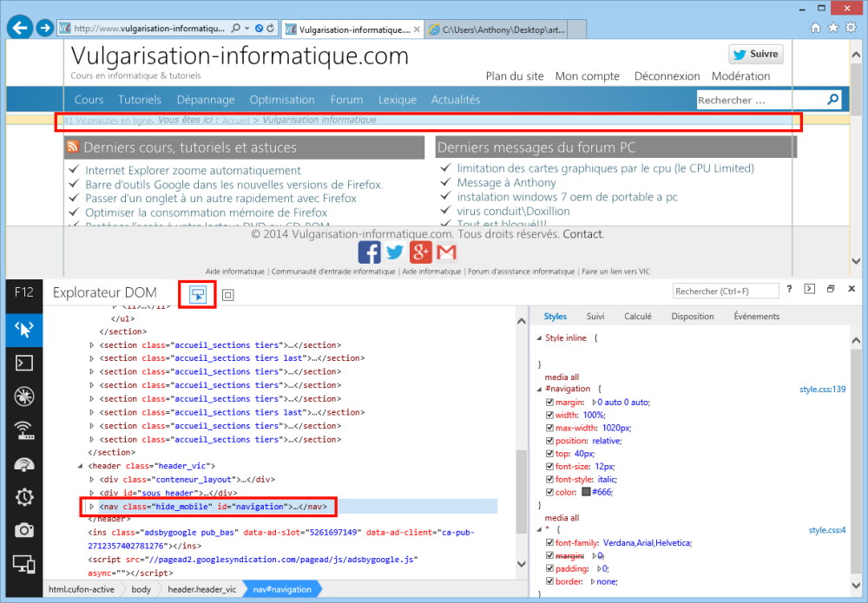
Task: Switch to the Événements tab
Action: coord(756,316)
